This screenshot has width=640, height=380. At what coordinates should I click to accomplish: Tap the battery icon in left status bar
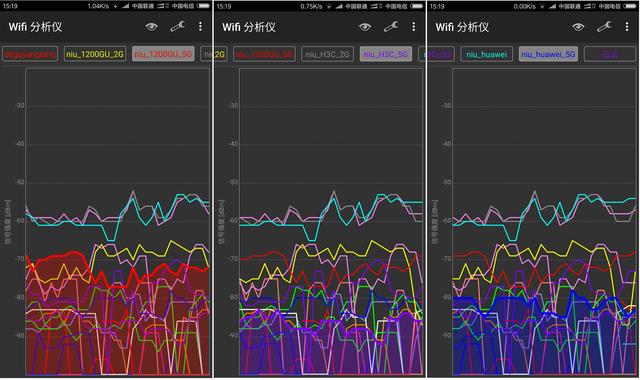pos(203,6)
